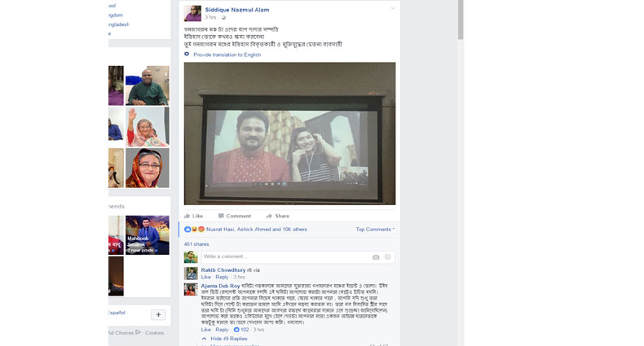The height and width of the screenshot is (346, 644).
Task: Click the plus button beside Español
Action: pyautogui.click(x=158, y=314)
